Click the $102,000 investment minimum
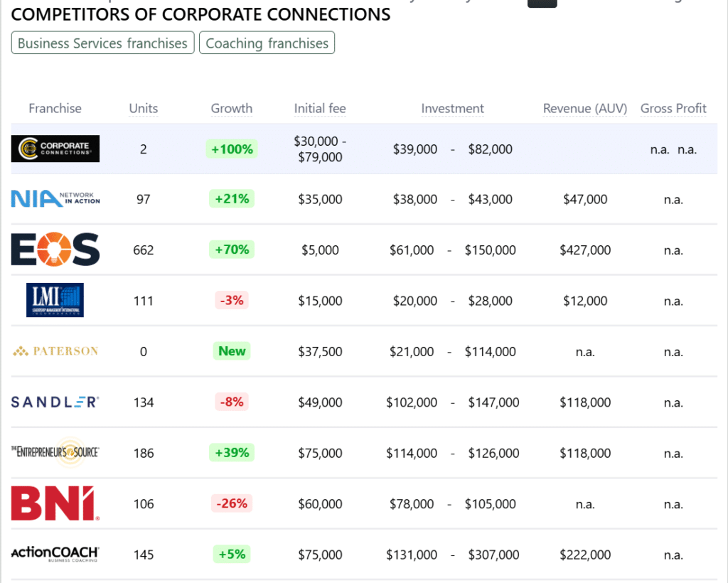Screen dimensions: 728x583 coord(412,402)
